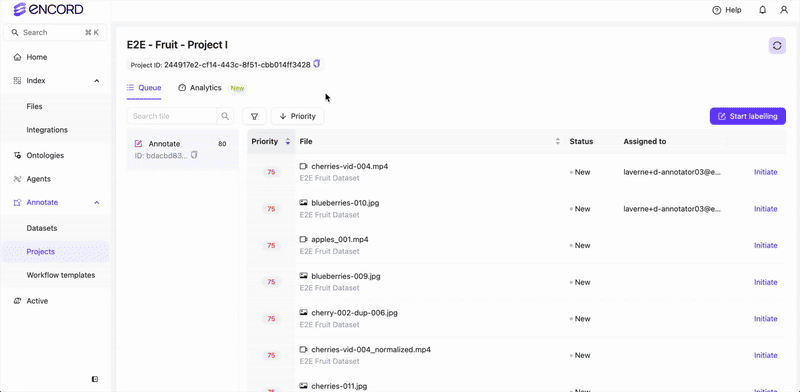Click the Search file input field
Viewport: 800px width, 392px height.
(x=172, y=116)
